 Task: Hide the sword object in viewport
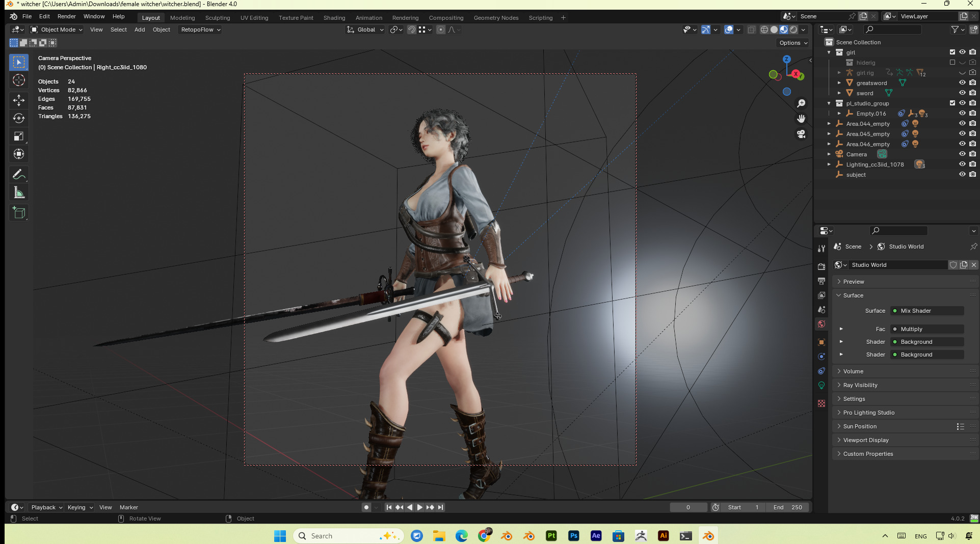pyautogui.click(x=962, y=93)
